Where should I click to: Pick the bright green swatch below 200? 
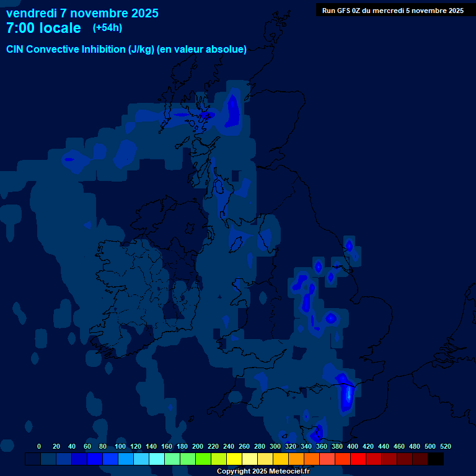pyautogui.click(x=203, y=459)
